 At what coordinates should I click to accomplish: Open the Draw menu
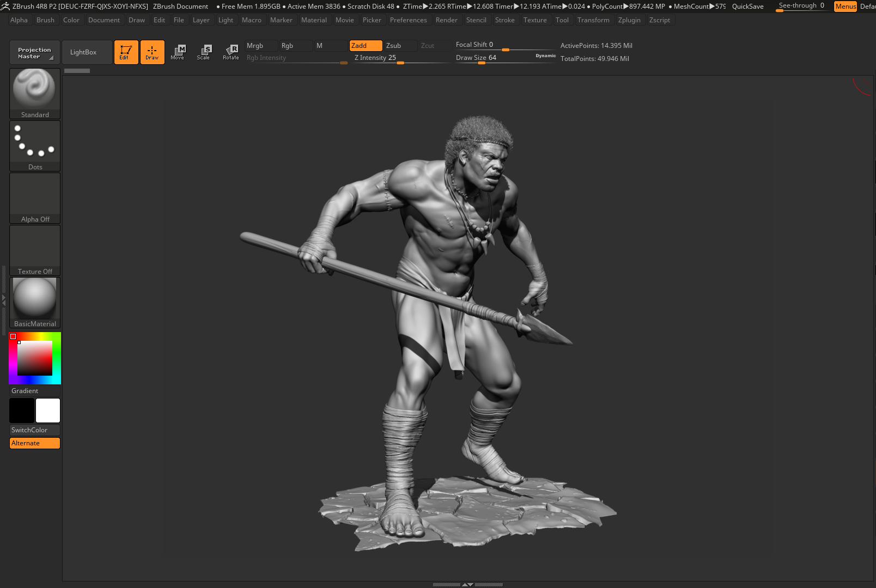tap(137, 20)
